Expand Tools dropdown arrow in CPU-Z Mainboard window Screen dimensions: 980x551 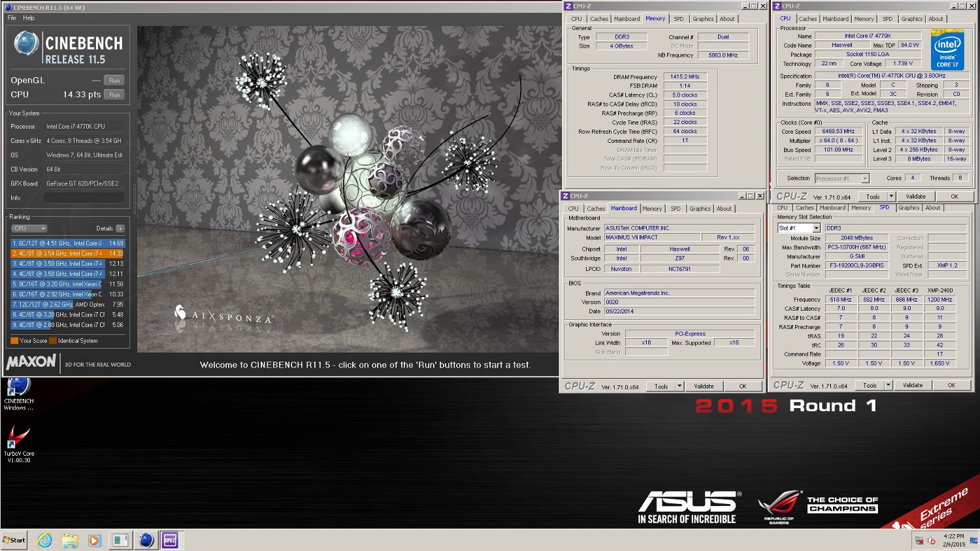tap(679, 386)
